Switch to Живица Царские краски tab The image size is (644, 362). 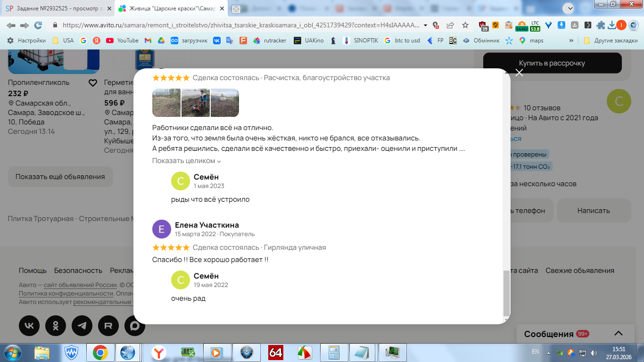point(173,8)
